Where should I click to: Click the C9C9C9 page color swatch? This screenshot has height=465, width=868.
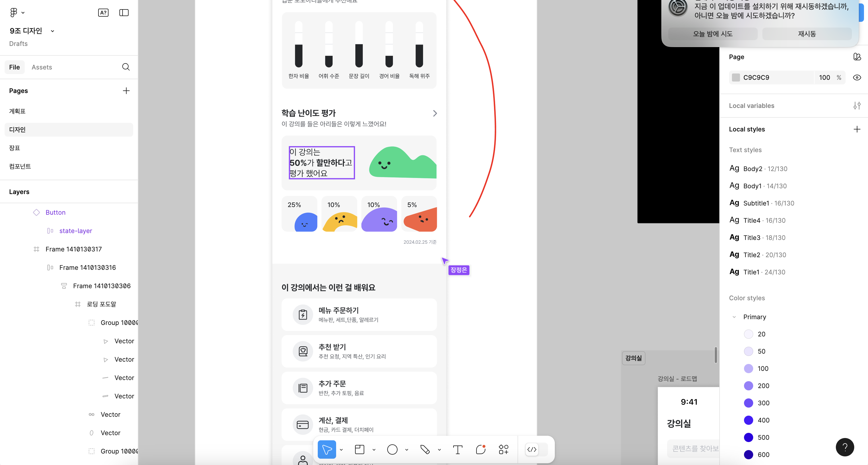736,77
